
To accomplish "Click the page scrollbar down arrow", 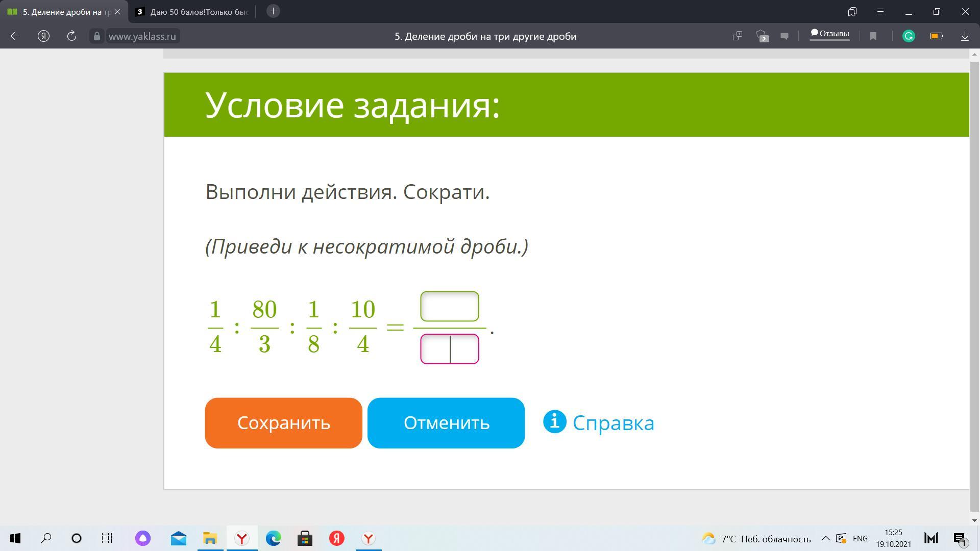I will coord(975,520).
